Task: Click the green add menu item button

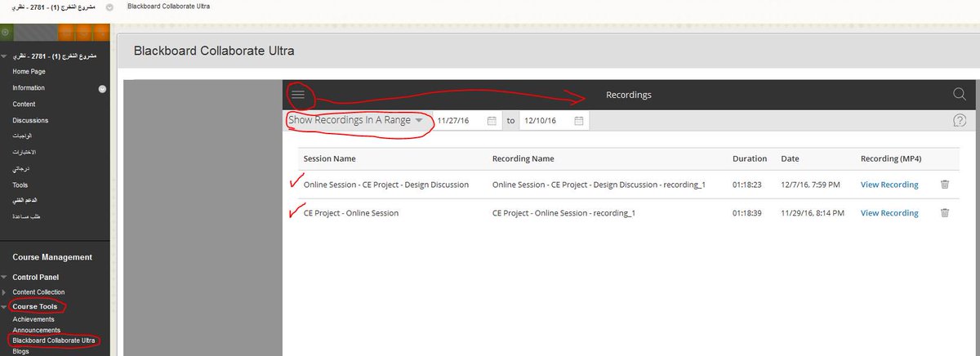Action: (5, 33)
